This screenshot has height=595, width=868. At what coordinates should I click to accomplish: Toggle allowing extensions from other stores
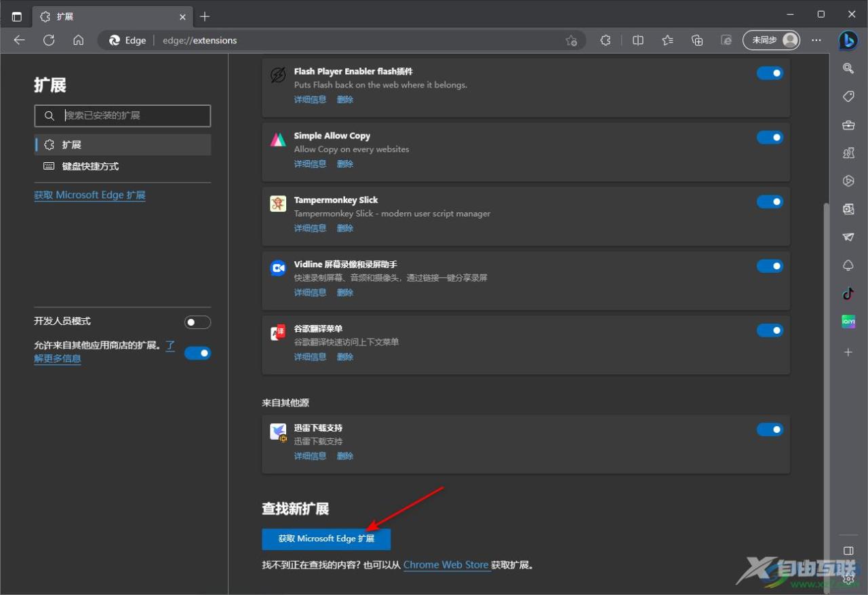(197, 353)
